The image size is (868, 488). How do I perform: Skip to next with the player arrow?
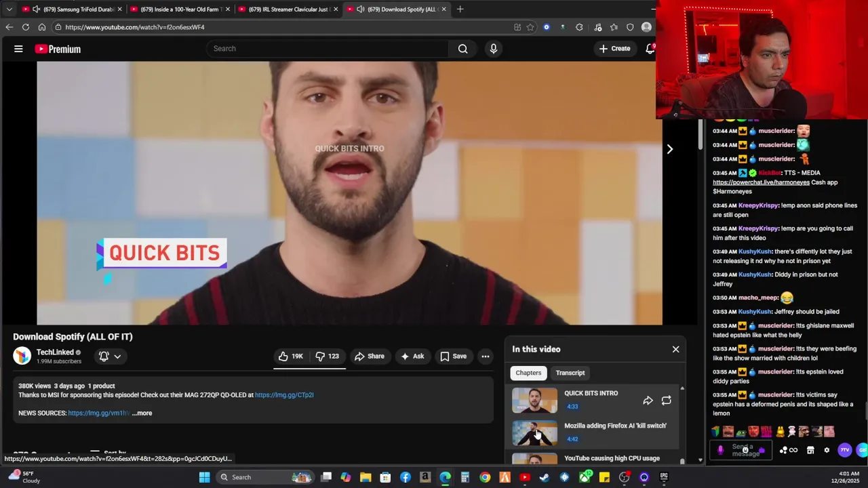coord(669,149)
